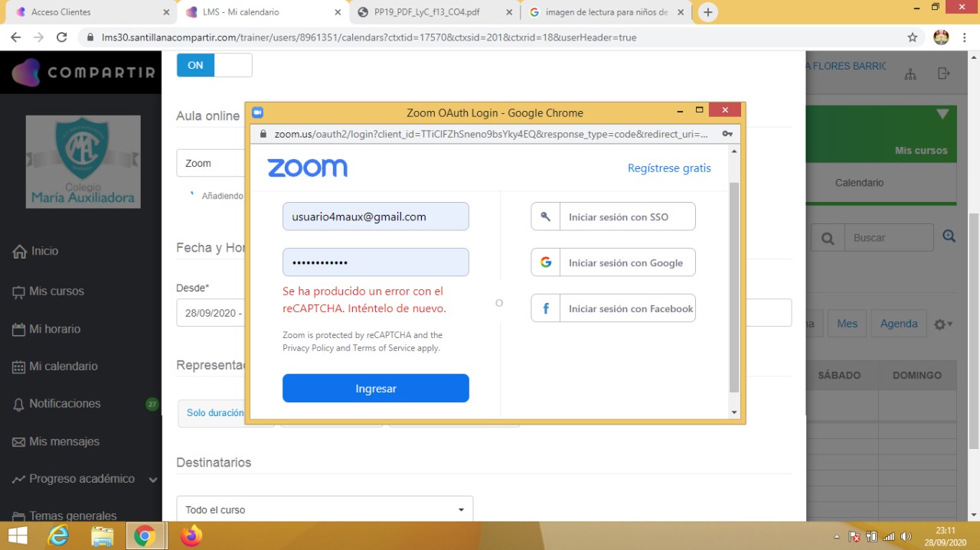Open Mi calendario in the sidebar
This screenshot has height=550, width=980.
click(x=55, y=366)
